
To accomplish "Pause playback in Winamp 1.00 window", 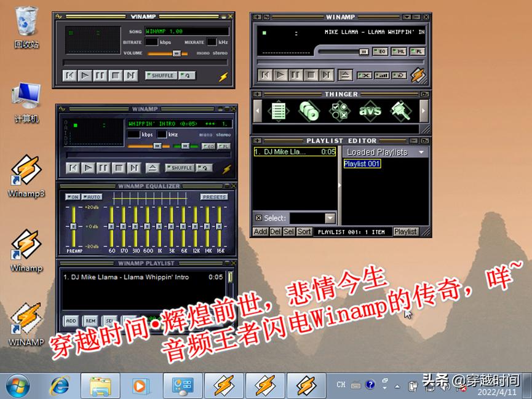I will tap(100, 76).
